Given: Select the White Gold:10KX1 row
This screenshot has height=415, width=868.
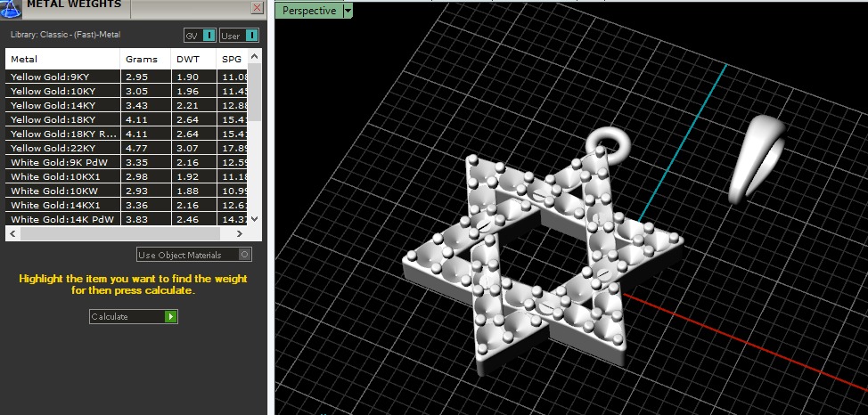Looking at the screenshot, I should tap(127, 176).
